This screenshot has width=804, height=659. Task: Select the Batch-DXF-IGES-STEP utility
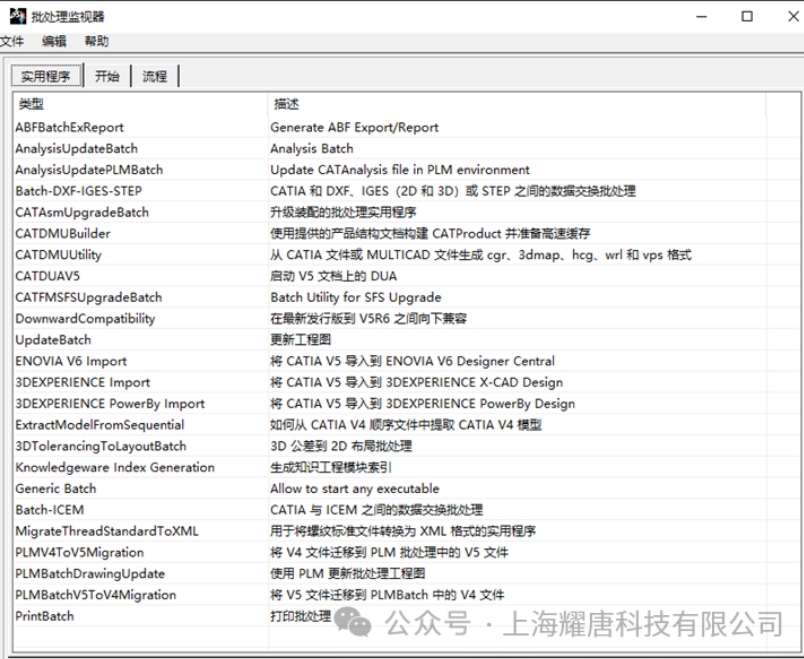(78, 191)
